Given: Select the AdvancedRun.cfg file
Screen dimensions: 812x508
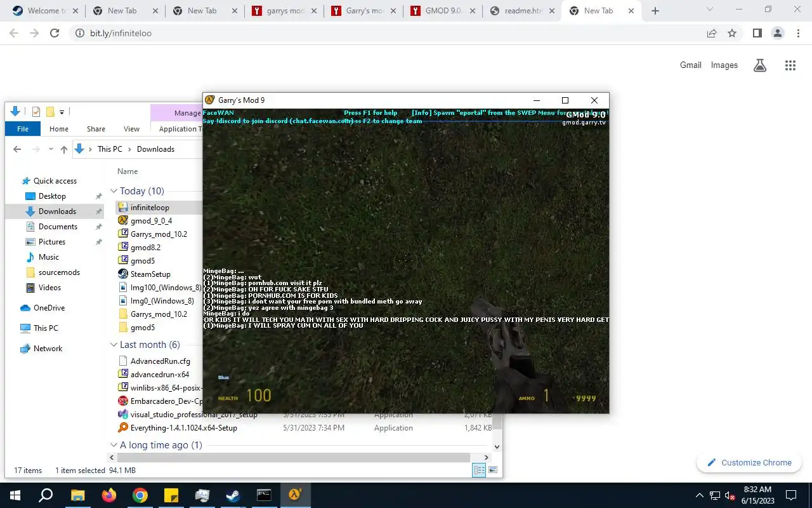Looking at the screenshot, I should [160, 361].
